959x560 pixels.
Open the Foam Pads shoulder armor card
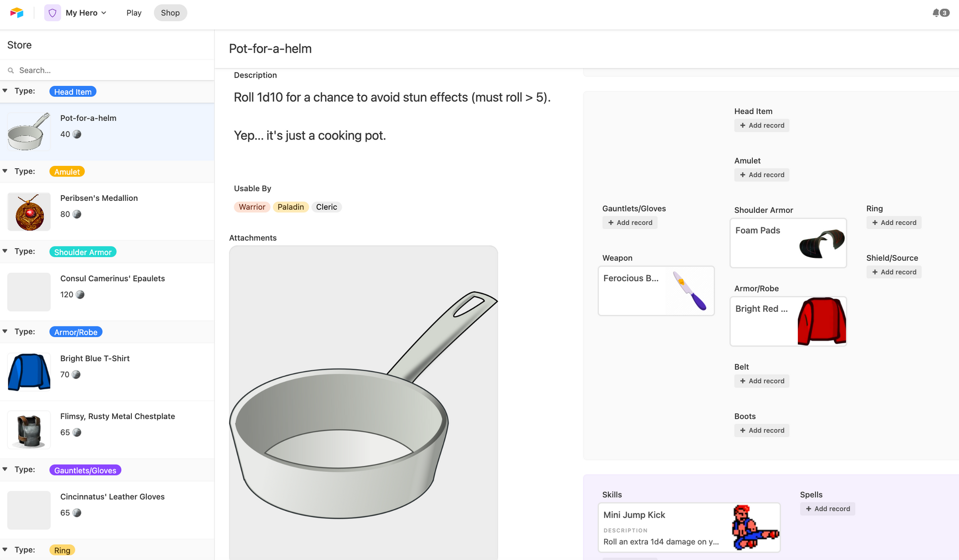click(788, 243)
